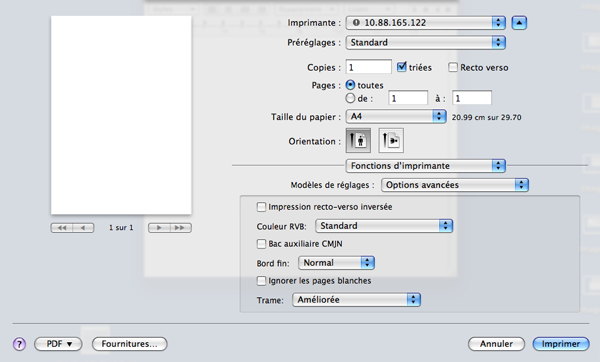Screen dimensions: 600x362
Task: Open Fonctions d'imprimante panel menu
Action: coord(426,166)
